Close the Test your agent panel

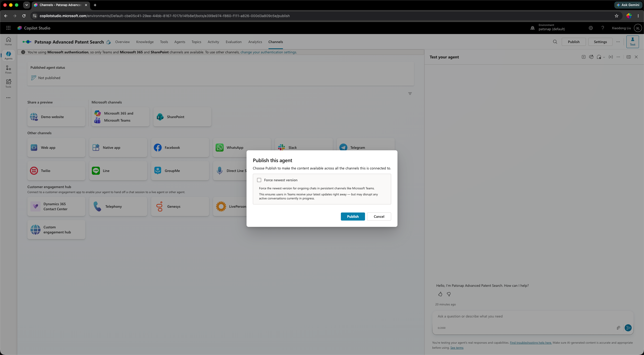[636, 57]
